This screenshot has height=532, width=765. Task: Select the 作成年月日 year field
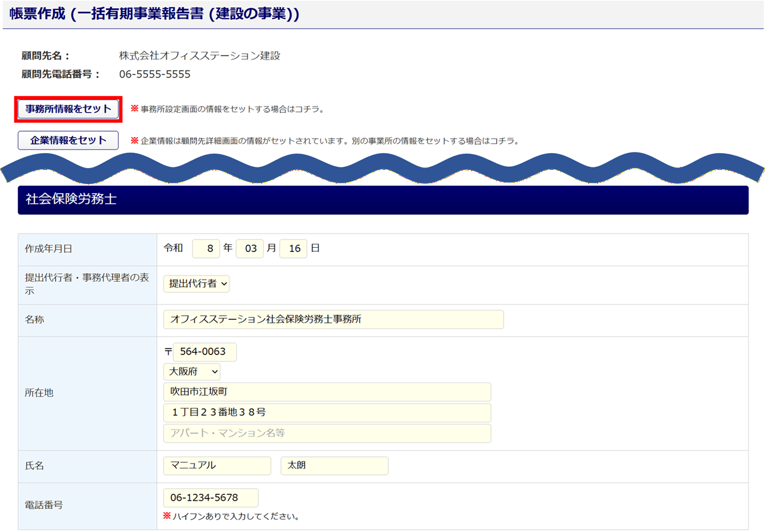click(206, 248)
